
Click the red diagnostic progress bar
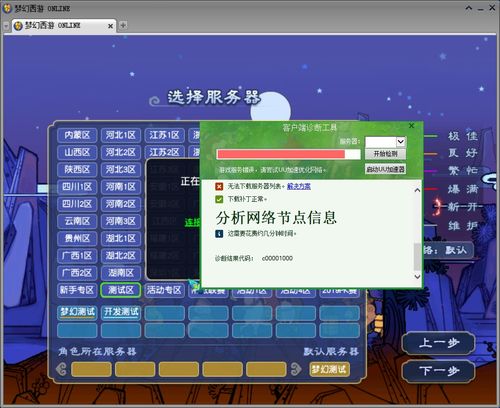pos(288,154)
